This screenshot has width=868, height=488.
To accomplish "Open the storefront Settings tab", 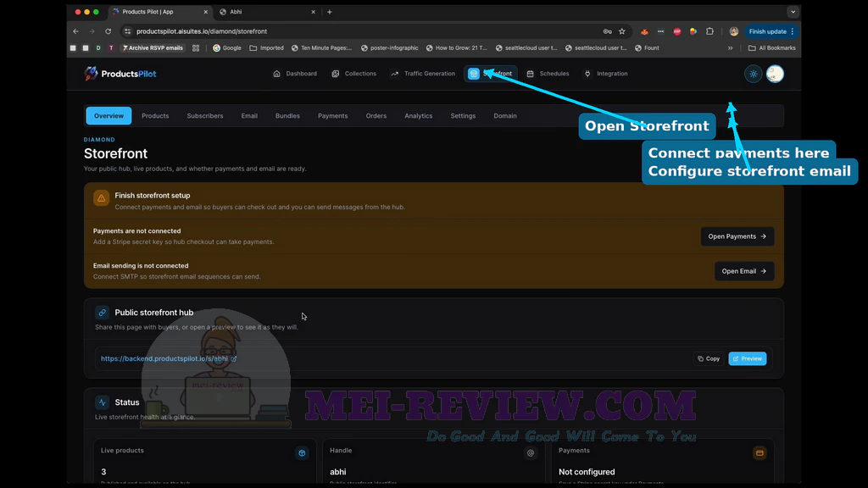I will pos(463,115).
